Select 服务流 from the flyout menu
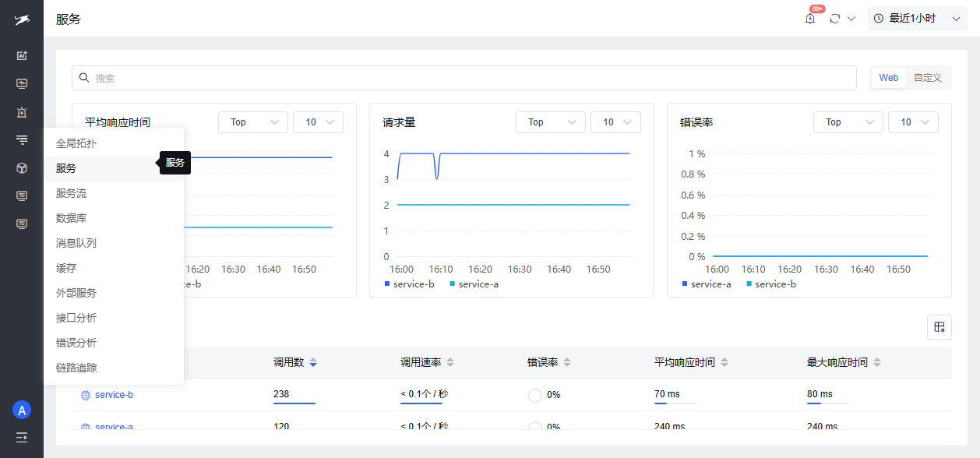The image size is (980, 458). pos(114,193)
